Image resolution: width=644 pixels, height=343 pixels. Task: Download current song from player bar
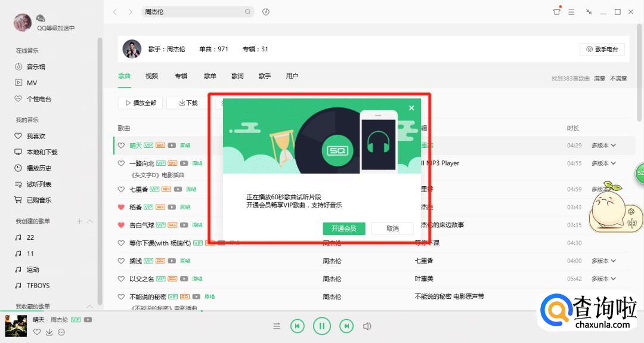[x=49, y=332]
